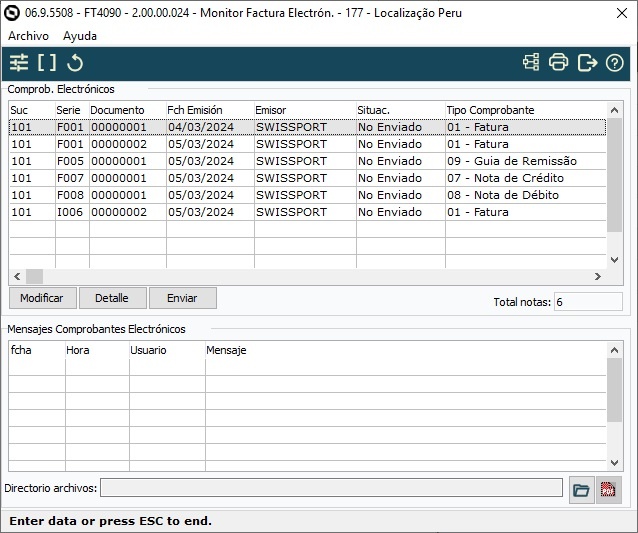The height and width of the screenshot is (533, 638).
Task: Select the 07 - Nota de Crédito row
Action: pyautogui.click(x=307, y=178)
